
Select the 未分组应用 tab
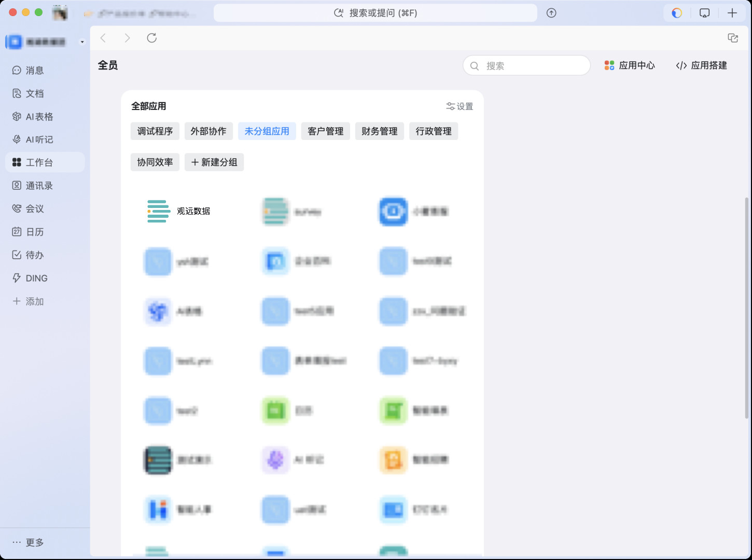(x=267, y=131)
